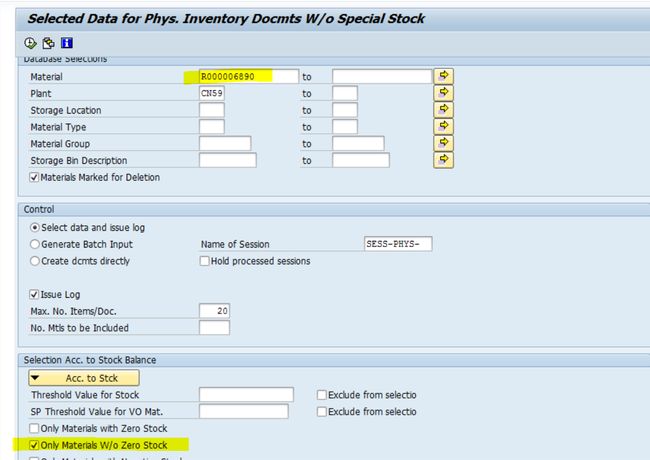Screen dimensions: 650x460
Task: Click the Material Group 'to' field
Action: click(358, 144)
